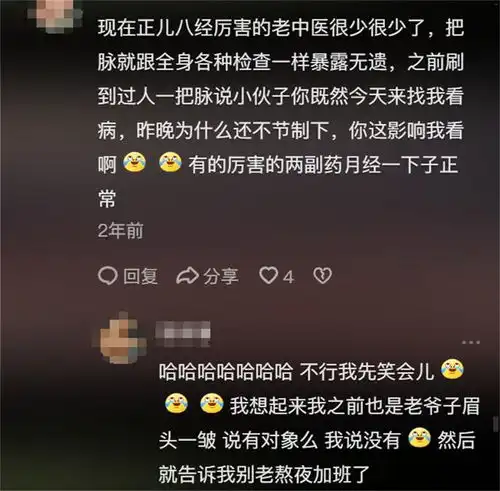Click second crying-laugh emoji before 有的厉害

tap(170, 162)
